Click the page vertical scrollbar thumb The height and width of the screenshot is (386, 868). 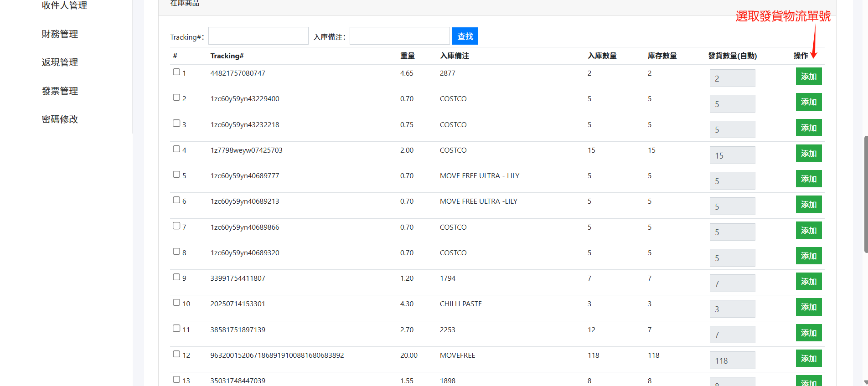pos(865,194)
